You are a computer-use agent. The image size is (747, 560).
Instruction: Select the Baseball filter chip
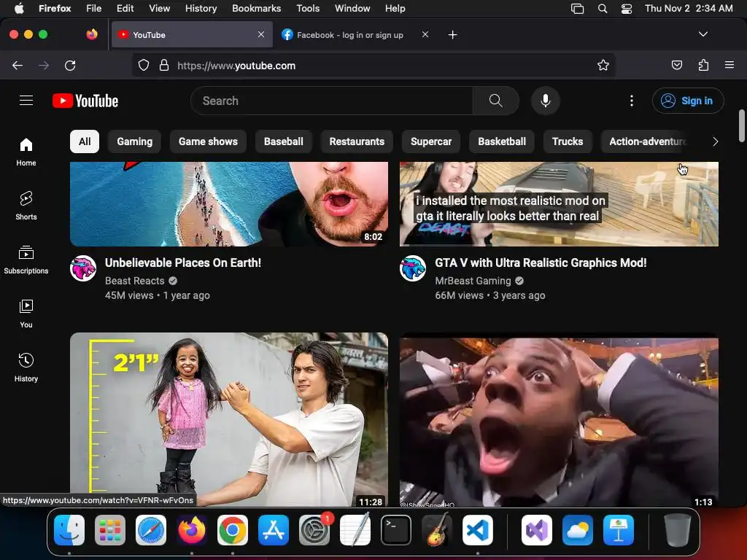(284, 141)
